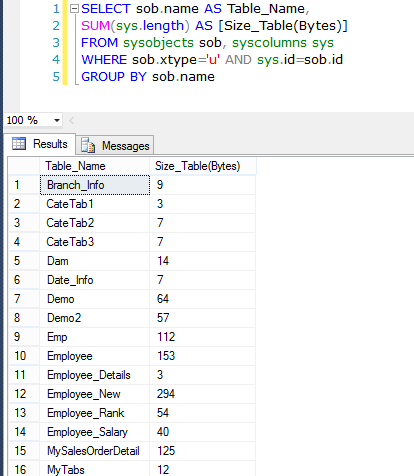Select row header number 16

[24, 469]
